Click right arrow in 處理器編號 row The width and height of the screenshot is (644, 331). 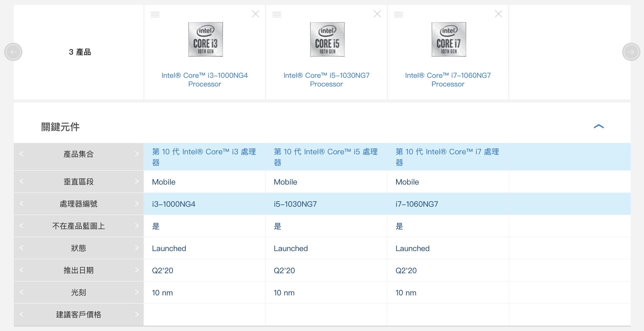137,203
